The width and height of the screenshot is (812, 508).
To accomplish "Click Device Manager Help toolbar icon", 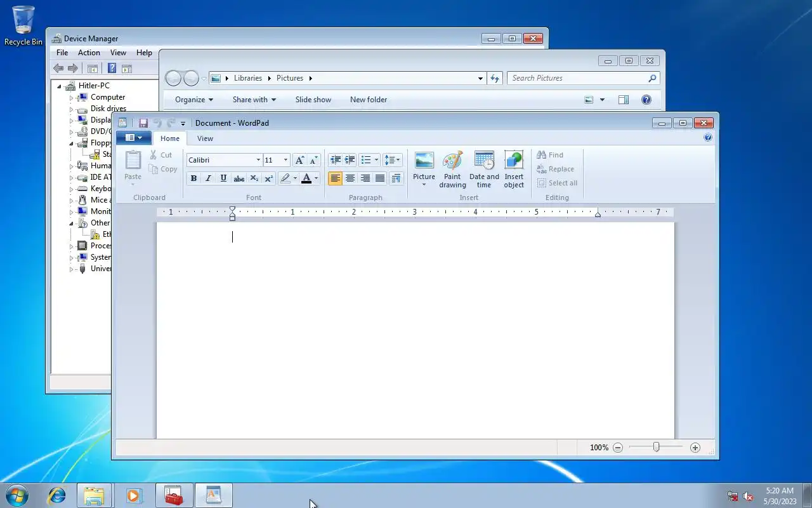I will (112, 69).
